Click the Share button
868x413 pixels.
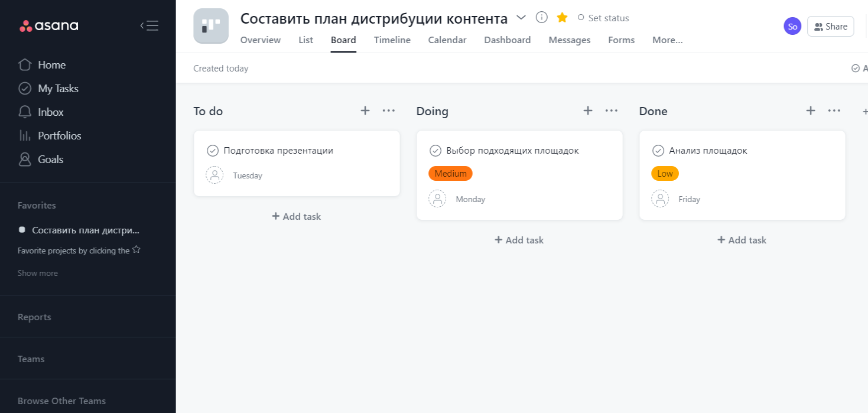click(x=830, y=27)
